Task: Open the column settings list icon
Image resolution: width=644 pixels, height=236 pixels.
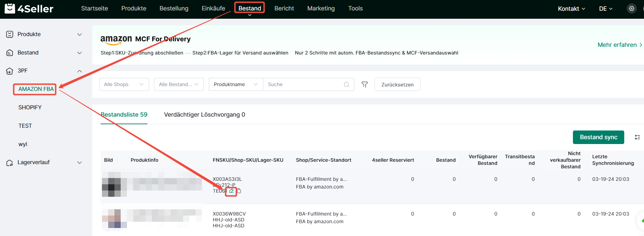Action: 637,137
